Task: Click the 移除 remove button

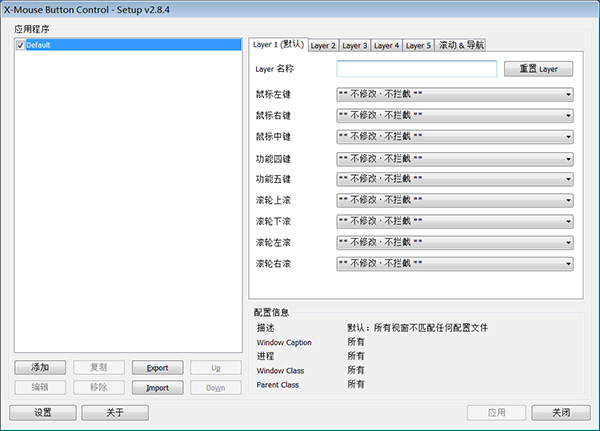Action: [99, 387]
